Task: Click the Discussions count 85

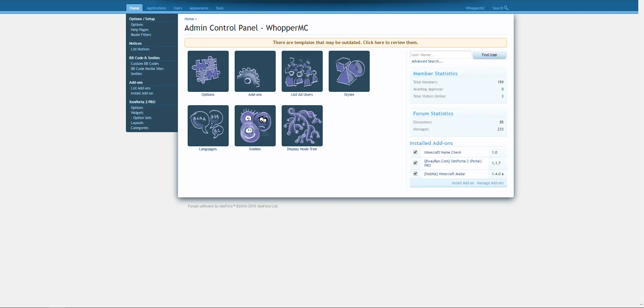Action: coord(501,122)
